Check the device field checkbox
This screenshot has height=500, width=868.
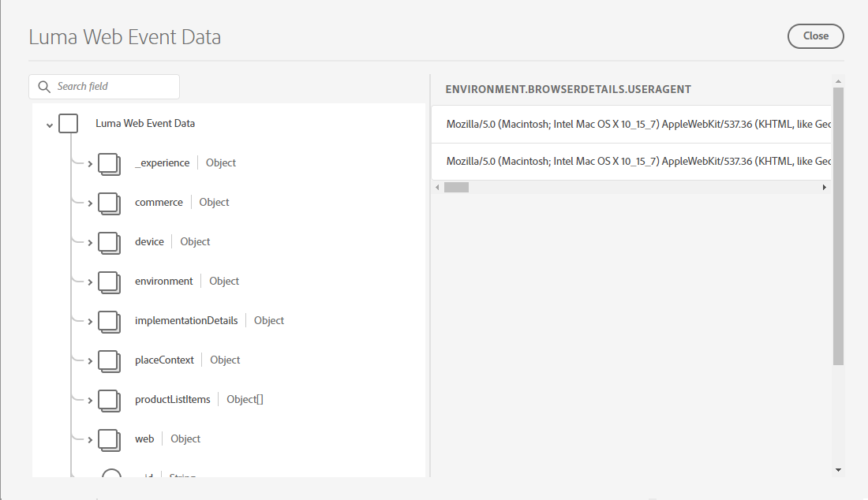click(x=109, y=242)
